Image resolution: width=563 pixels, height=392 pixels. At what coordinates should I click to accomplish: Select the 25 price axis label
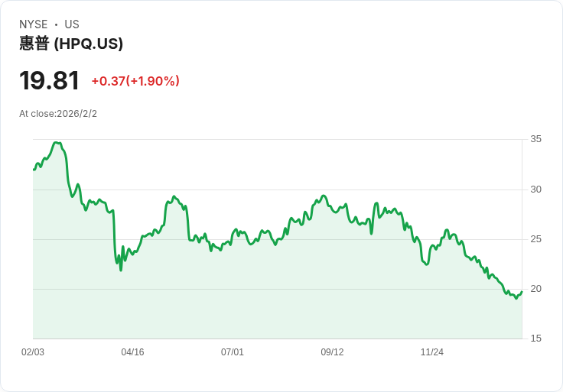(x=536, y=239)
